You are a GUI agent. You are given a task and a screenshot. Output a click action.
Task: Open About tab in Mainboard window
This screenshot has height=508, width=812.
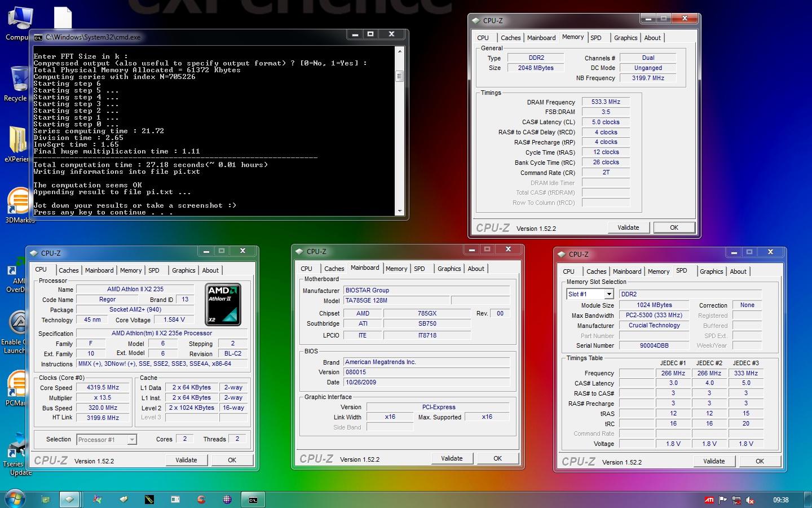point(476,269)
